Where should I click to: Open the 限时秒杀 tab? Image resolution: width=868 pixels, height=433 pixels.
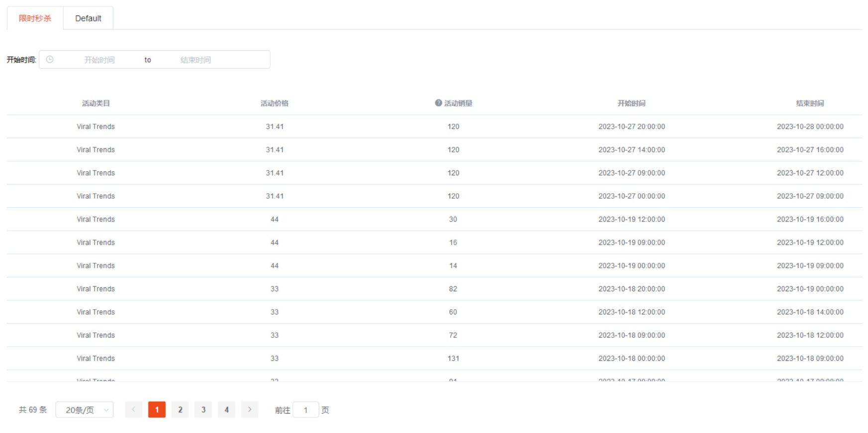coord(35,18)
